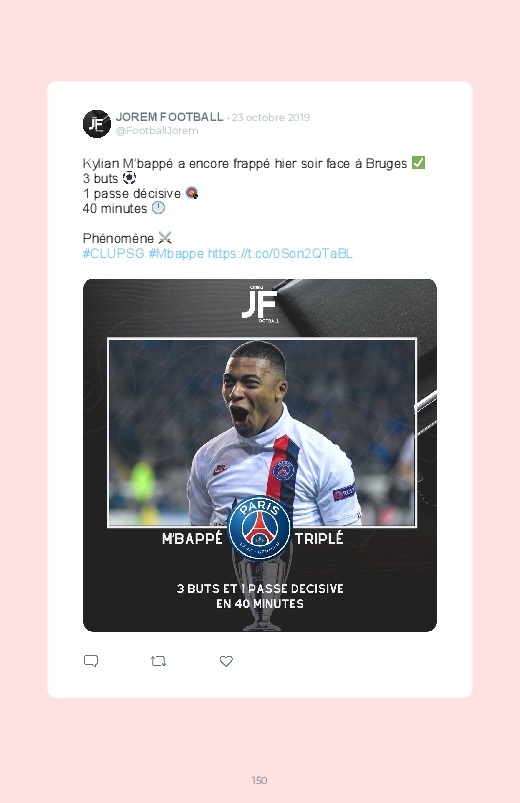Click the reply speech bubble icon
Screen dimensions: 520x803
[x=91, y=661]
